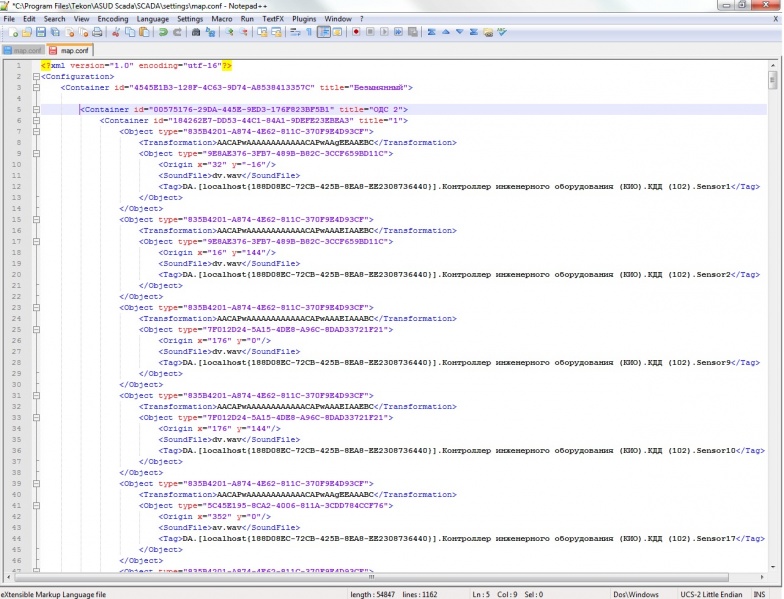Click the Undo arrow icon
Viewport: 784px width, 599px height.
[x=163, y=32]
